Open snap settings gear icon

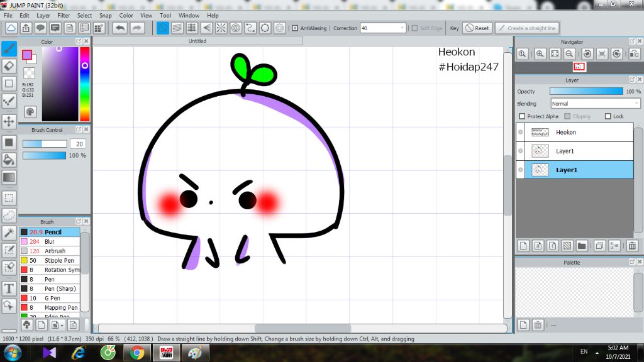click(280, 28)
